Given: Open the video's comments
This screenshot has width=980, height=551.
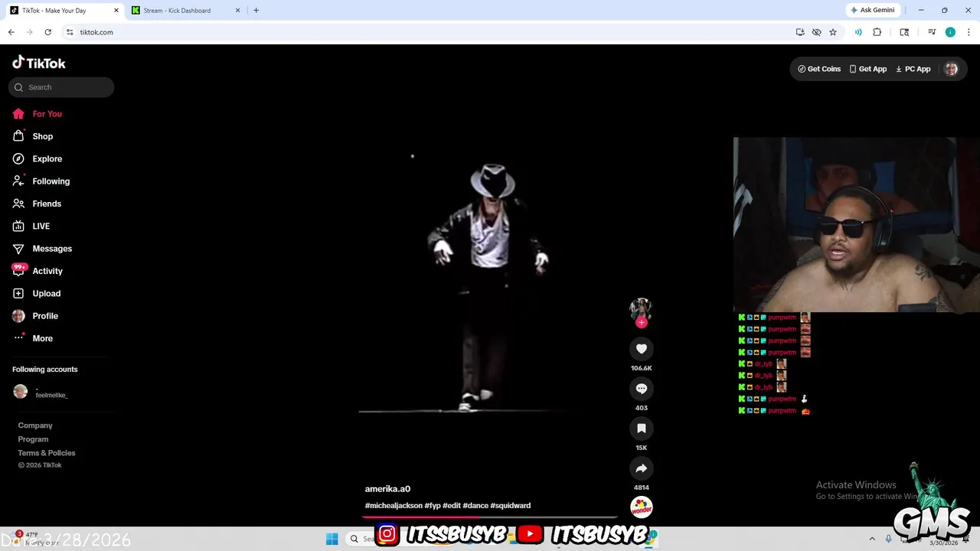Looking at the screenshot, I should coord(642,389).
